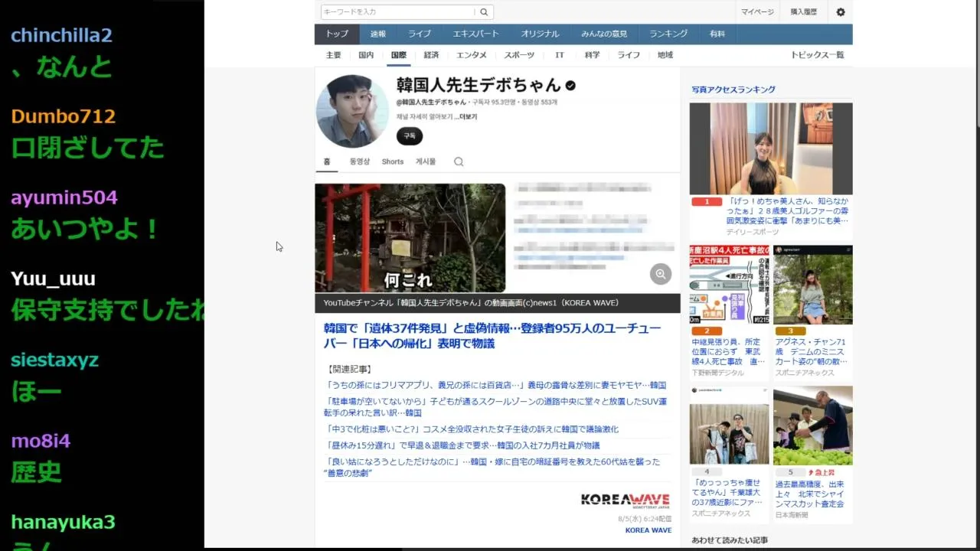Open rank 2 article about 中継見張り員

pyautogui.click(x=729, y=352)
